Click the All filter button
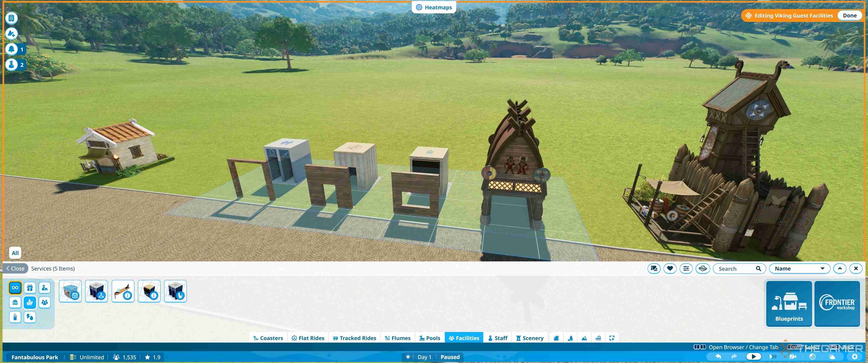The image size is (868, 363). coord(15,253)
